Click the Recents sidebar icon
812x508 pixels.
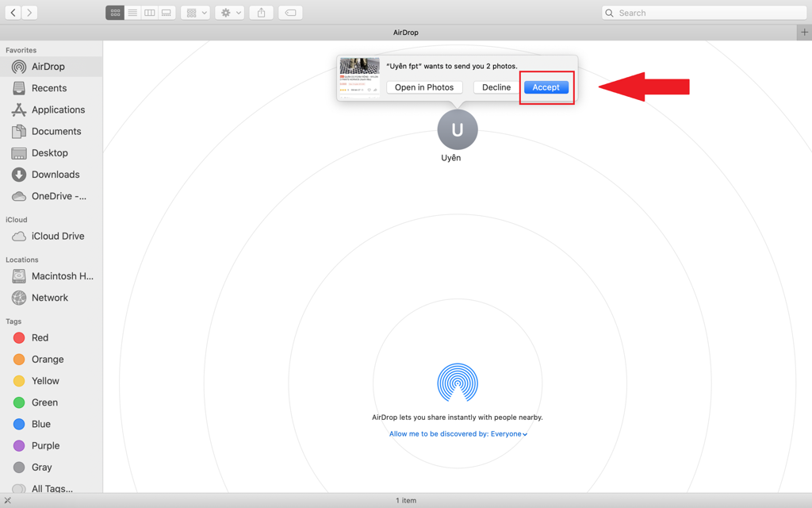point(19,88)
